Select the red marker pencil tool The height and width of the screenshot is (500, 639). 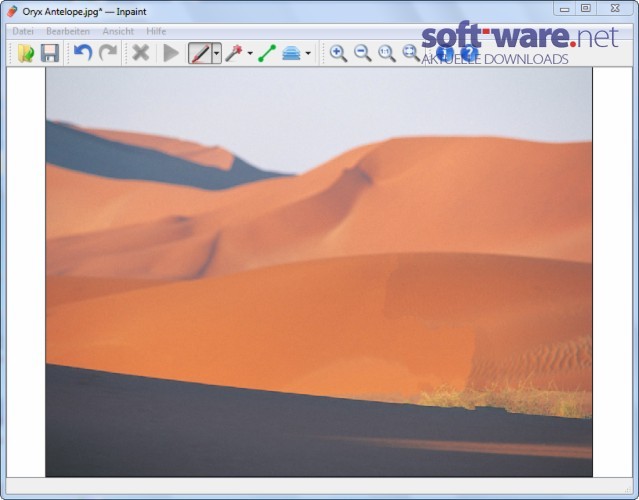[200, 53]
